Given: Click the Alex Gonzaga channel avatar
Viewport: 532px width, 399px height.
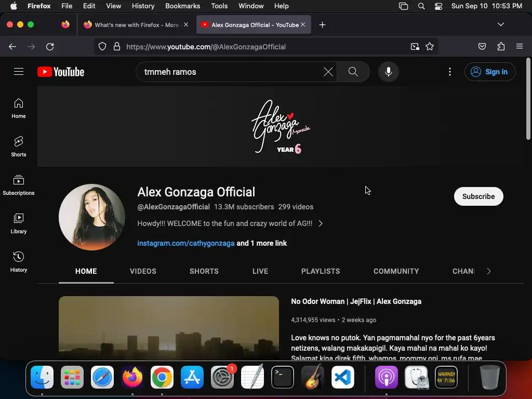Looking at the screenshot, I should click(x=91, y=217).
